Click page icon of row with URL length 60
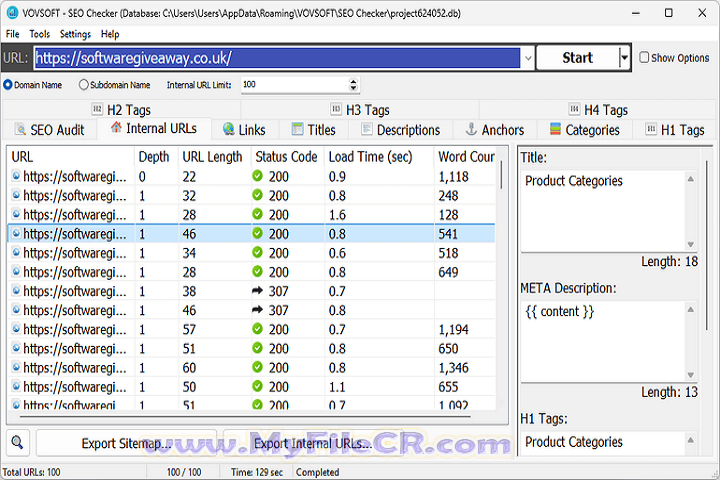 (x=16, y=367)
